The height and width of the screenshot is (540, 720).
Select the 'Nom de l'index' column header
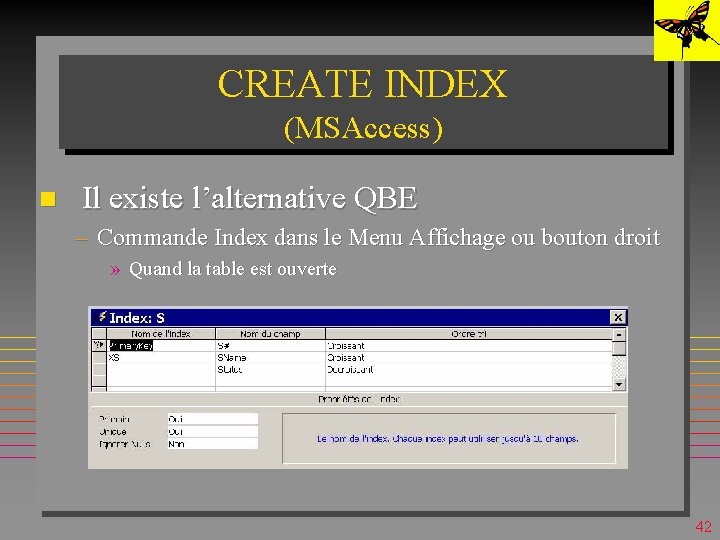(161, 334)
